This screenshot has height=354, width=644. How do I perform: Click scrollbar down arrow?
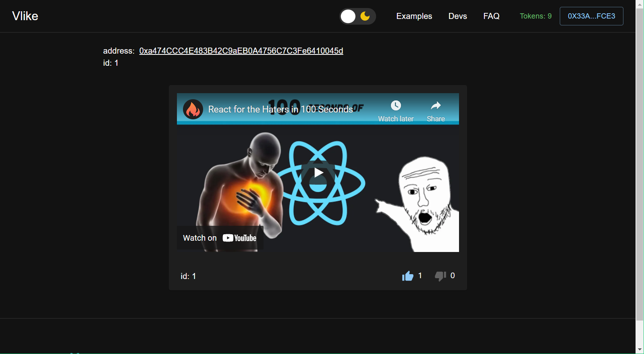(640, 350)
